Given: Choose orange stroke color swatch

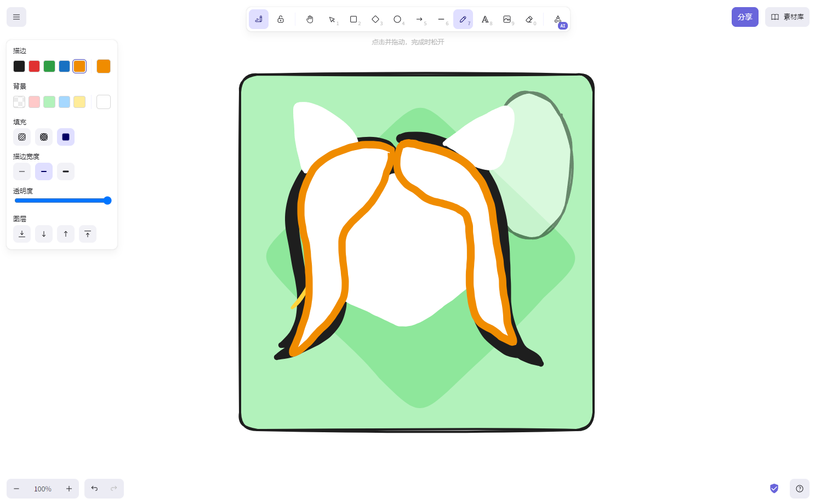Looking at the screenshot, I should click(x=79, y=66).
